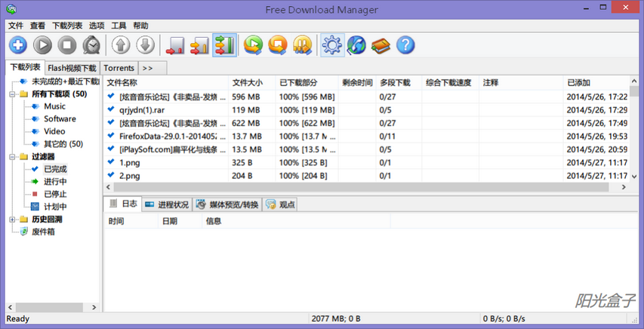The image size is (644, 329).
Task: Select the 进行中 filter
Action: click(55, 182)
